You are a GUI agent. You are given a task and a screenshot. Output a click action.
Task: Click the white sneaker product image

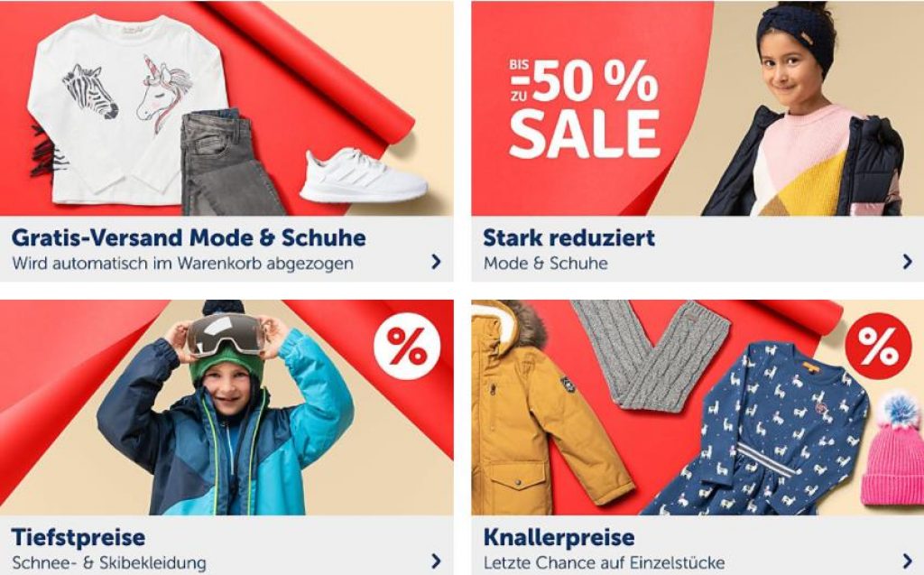[x=364, y=175]
